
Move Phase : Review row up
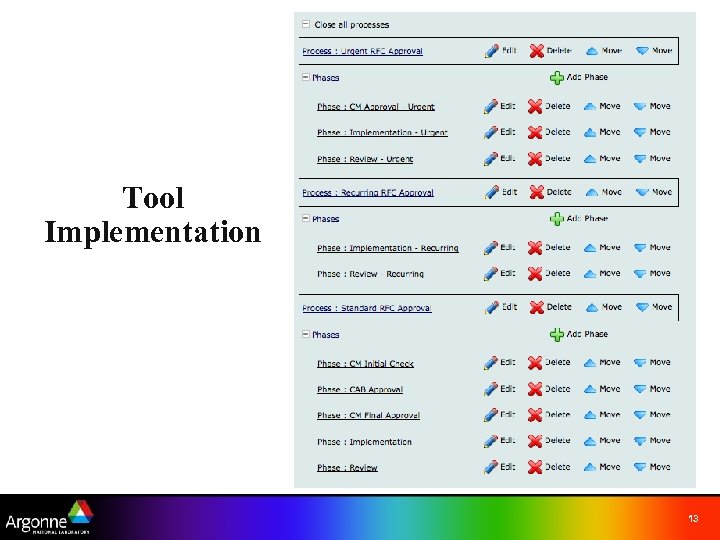602,467
